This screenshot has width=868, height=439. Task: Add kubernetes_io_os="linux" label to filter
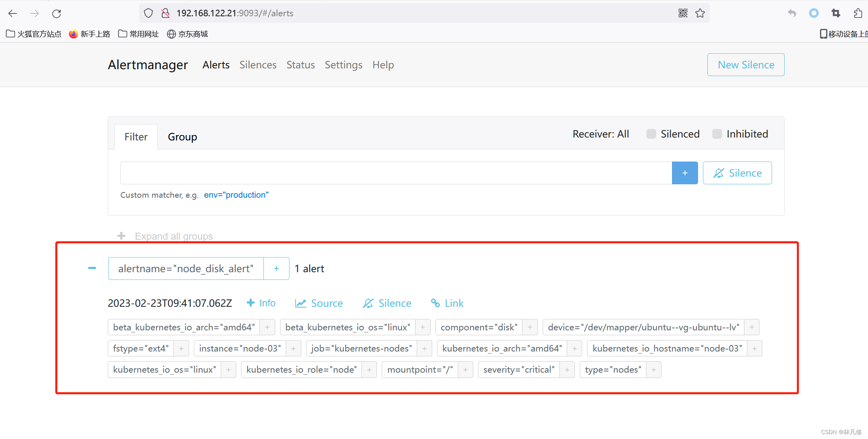[228, 369]
